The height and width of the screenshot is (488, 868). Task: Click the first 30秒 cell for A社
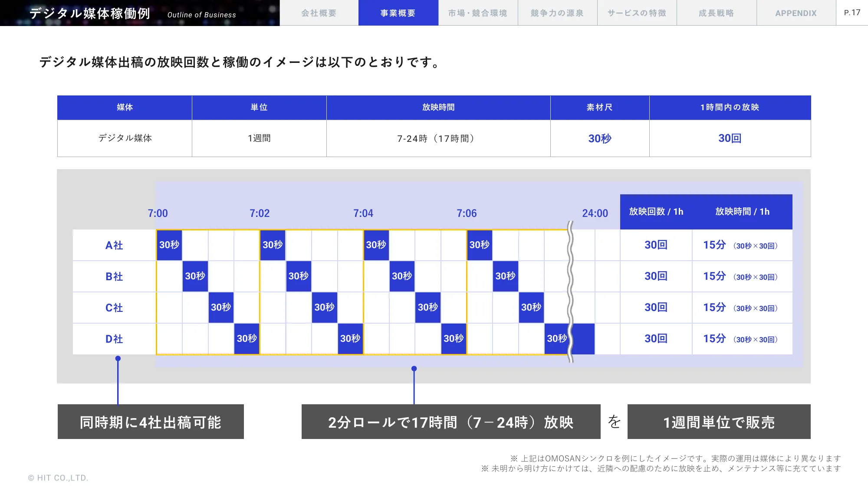click(169, 245)
